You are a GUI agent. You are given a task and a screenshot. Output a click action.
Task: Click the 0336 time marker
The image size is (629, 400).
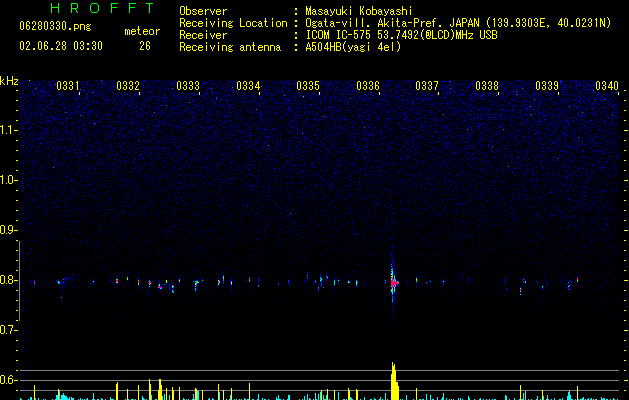coord(368,86)
